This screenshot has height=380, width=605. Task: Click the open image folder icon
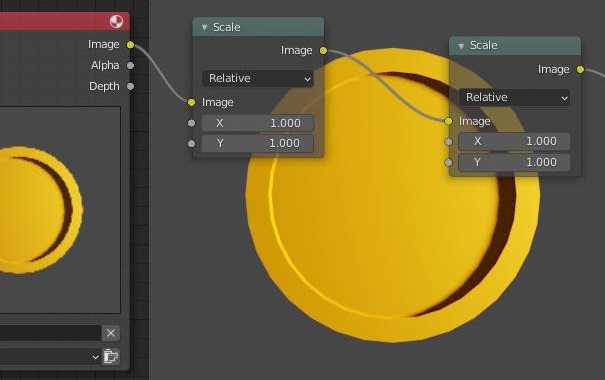click(x=111, y=356)
